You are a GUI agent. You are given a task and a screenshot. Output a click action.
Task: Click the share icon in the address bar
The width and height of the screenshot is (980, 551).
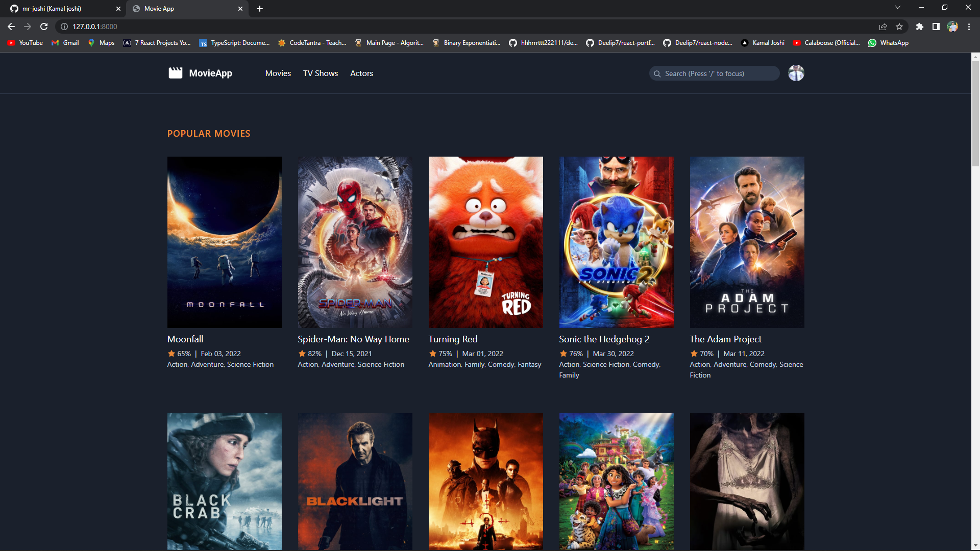pos(882,27)
